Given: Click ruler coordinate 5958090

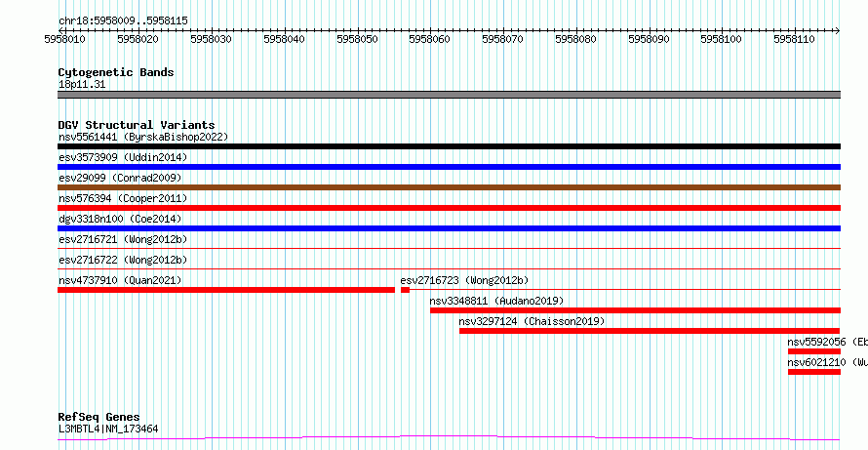Looking at the screenshot, I should 650,39.
